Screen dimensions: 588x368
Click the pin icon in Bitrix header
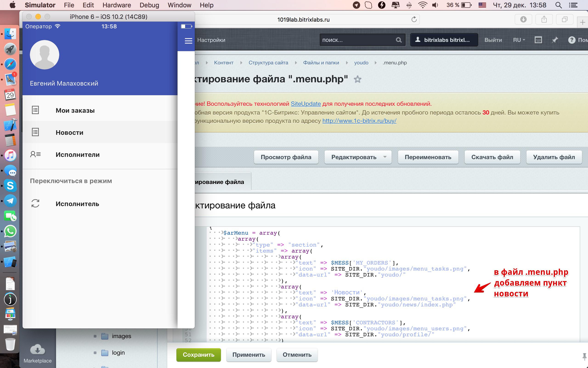point(555,40)
